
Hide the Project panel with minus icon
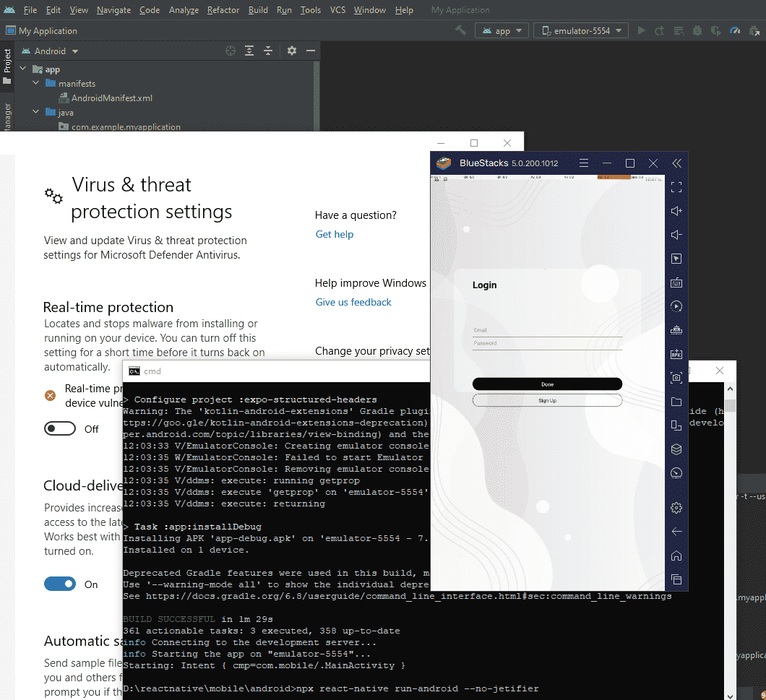(x=310, y=51)
